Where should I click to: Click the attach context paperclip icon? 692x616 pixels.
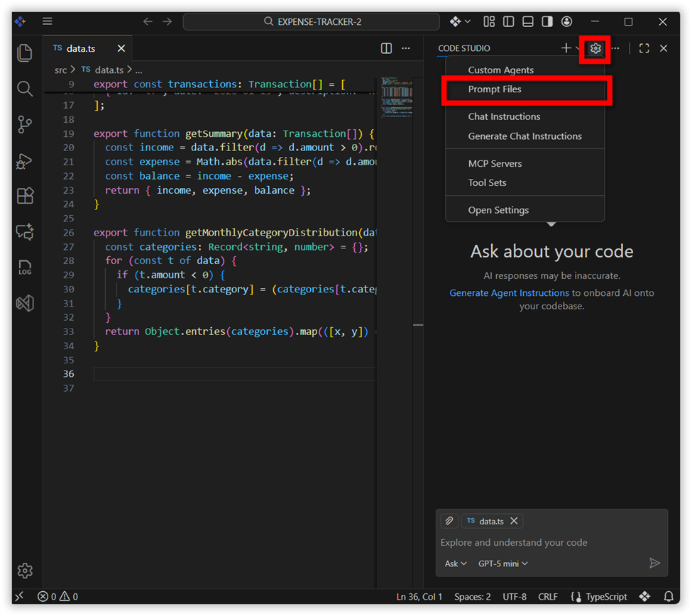coord(449,521)
